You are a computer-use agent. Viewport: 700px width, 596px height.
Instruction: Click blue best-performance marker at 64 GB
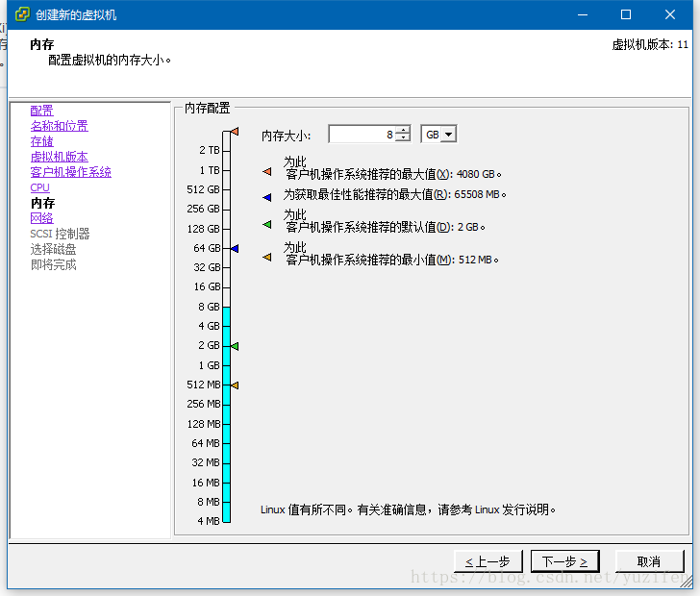tap(235, 248)
